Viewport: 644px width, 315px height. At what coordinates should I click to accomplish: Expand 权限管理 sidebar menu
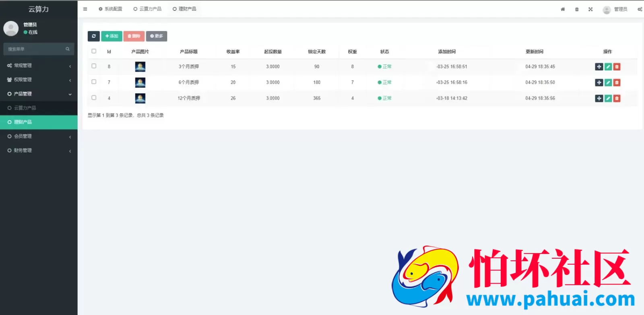click(x=39, y=80)
